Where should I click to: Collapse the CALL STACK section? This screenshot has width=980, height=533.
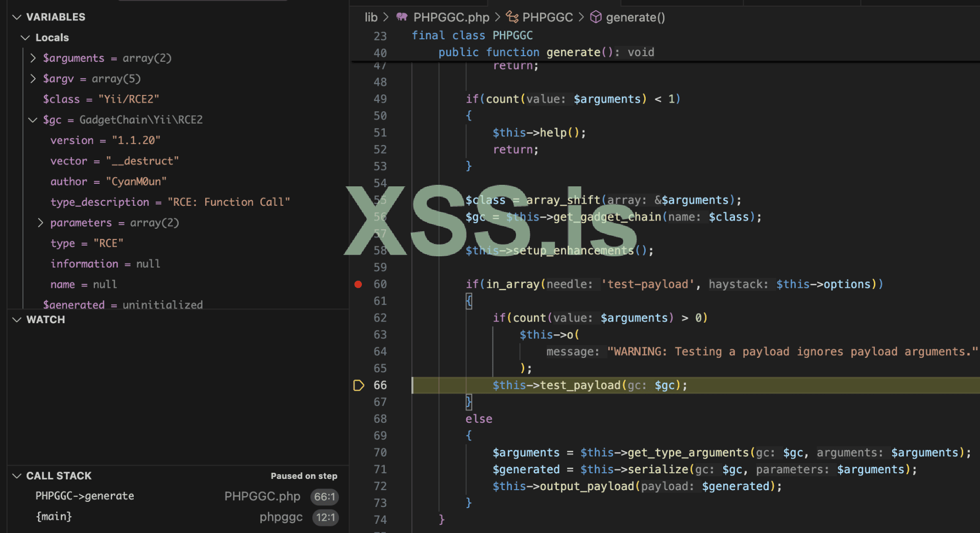[17, 476]
